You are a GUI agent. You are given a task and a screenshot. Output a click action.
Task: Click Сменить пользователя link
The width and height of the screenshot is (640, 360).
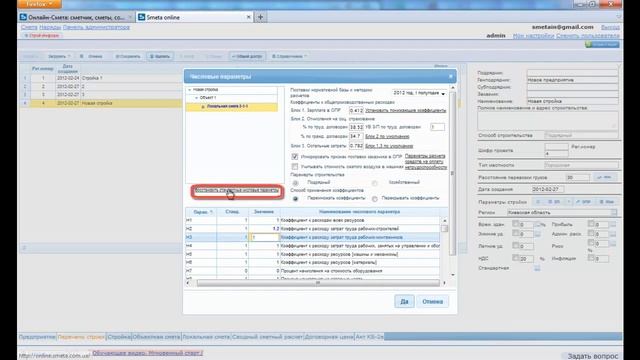coord(588,36)
